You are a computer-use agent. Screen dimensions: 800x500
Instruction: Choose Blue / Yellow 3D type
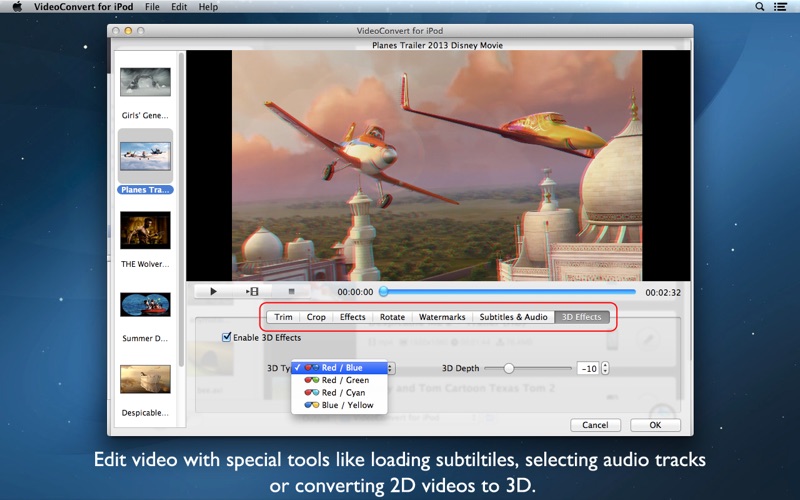pos(339,405)
